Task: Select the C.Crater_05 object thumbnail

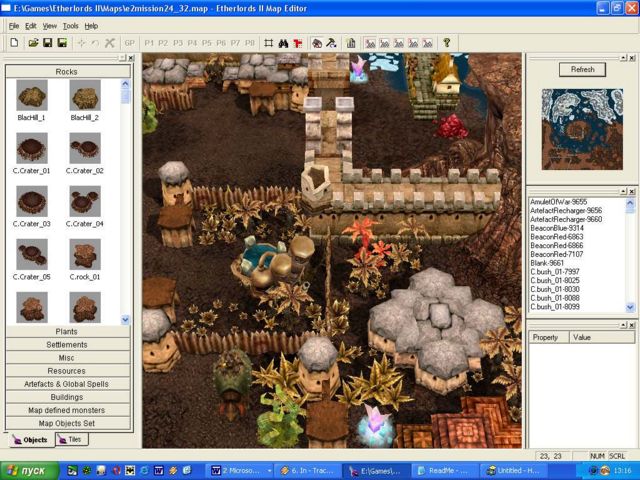Action: tap(32, 254)
